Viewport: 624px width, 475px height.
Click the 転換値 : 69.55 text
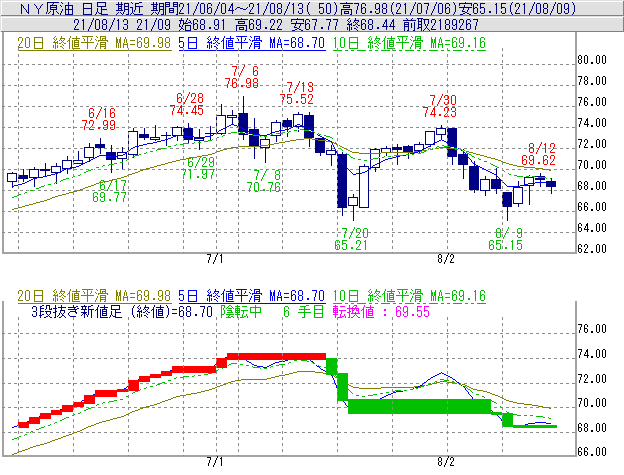(x=381, y=311)
